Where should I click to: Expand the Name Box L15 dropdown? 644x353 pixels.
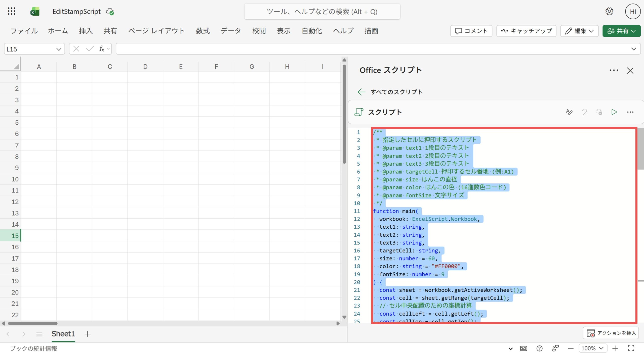[x=59, y=49]
